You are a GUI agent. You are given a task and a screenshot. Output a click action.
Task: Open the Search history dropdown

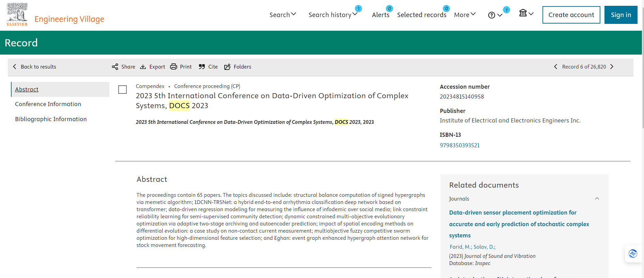coord(333,15)
